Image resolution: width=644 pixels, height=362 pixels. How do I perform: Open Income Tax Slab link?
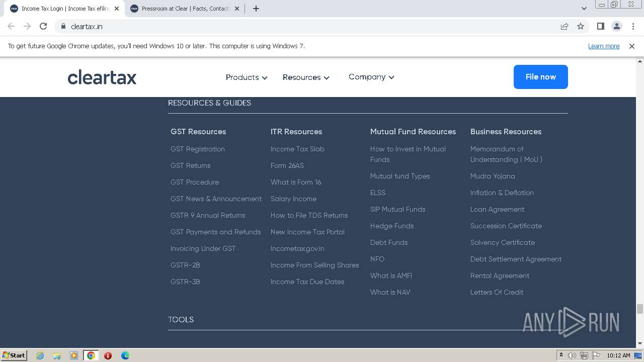297,149
